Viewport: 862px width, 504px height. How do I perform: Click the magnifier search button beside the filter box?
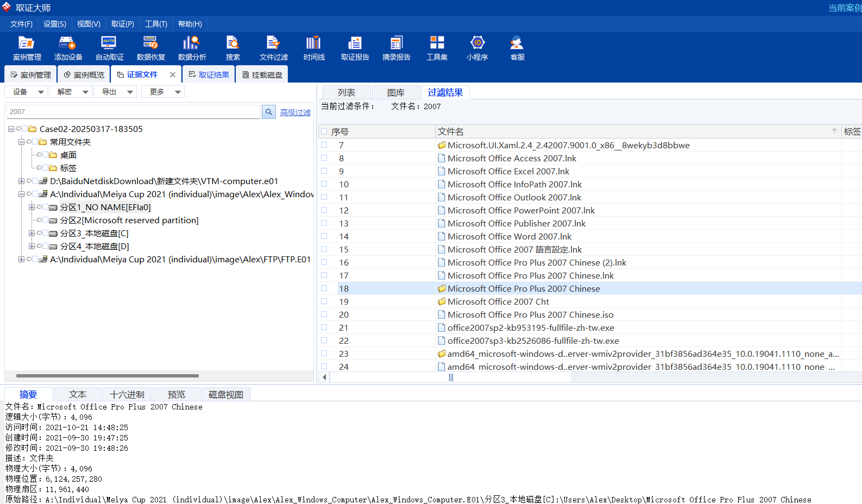268,112
